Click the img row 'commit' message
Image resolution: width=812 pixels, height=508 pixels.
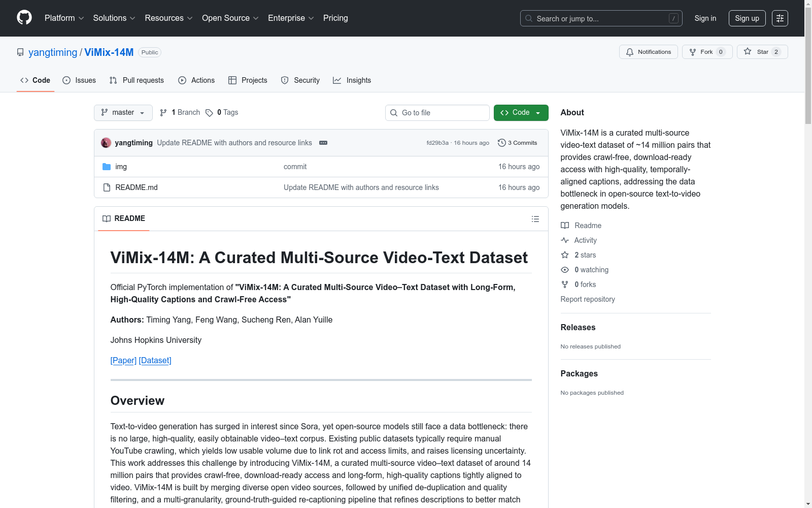pyautogui.click(x=295, y=167)
